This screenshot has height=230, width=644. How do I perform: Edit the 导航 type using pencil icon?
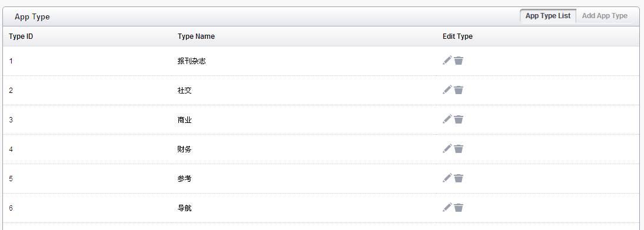(x=447, y=208)
